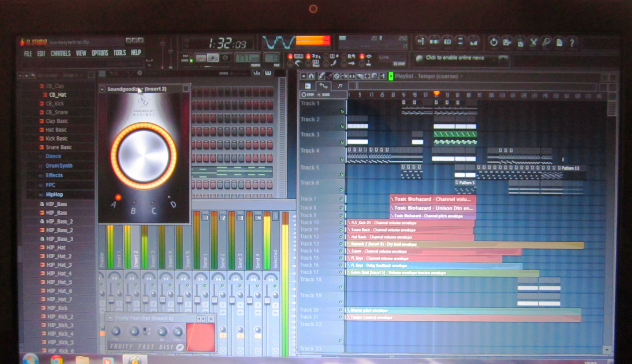Select the playlist slice tool
This screenshot has width=632, height=364.
pos(360,76)
